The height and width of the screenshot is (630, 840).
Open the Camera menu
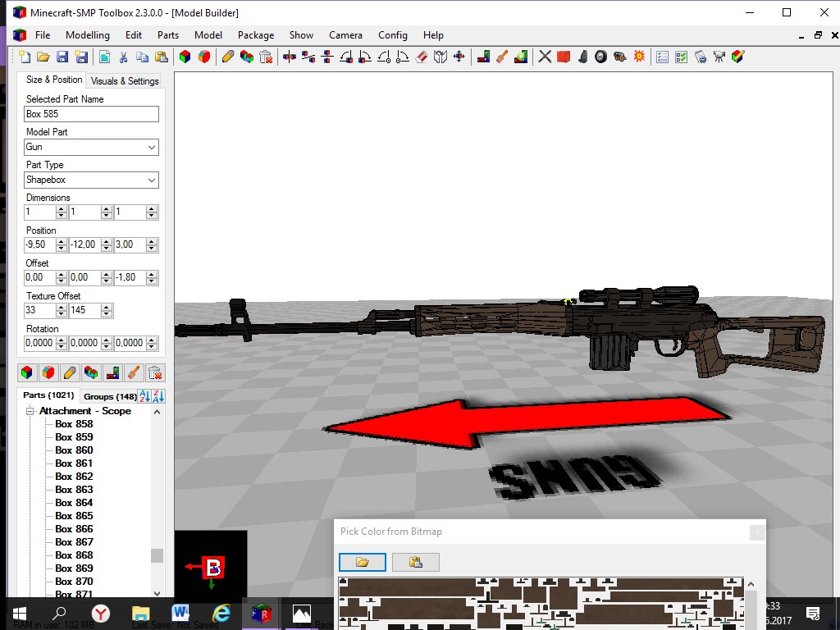coord(345,35)
